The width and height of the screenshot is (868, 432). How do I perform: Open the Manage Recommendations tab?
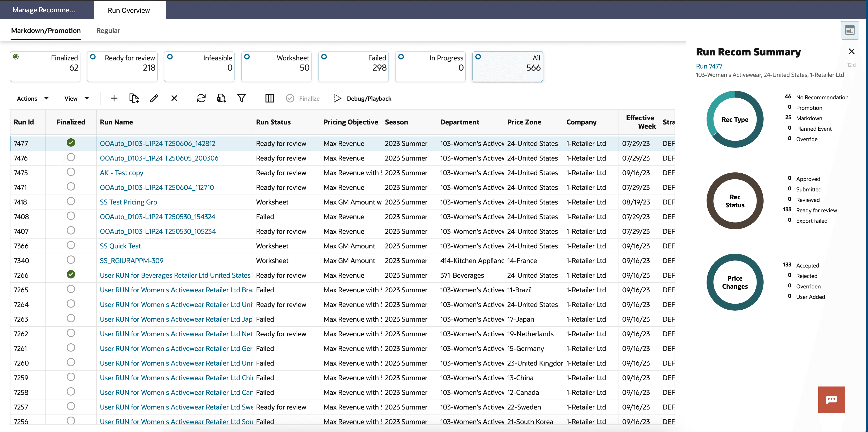pos(44,10)
